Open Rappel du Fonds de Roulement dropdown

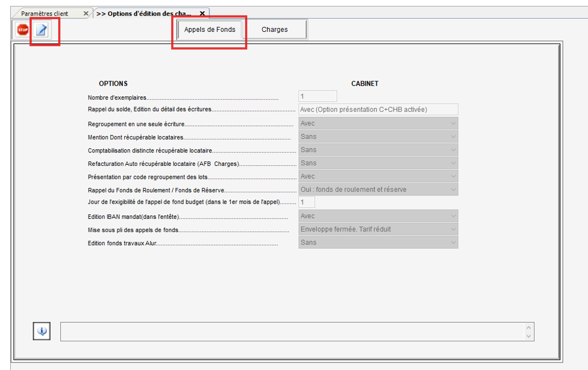click(453, 190)
